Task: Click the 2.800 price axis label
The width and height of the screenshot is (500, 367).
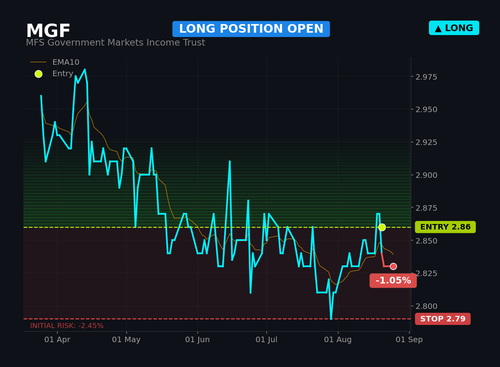Action: tap(426, 306)
